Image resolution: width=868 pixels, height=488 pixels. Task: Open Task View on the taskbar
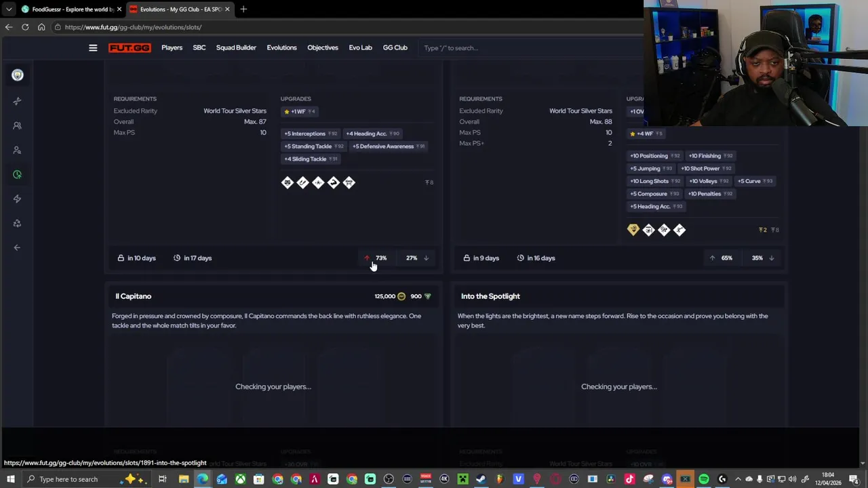coord(163,479)
